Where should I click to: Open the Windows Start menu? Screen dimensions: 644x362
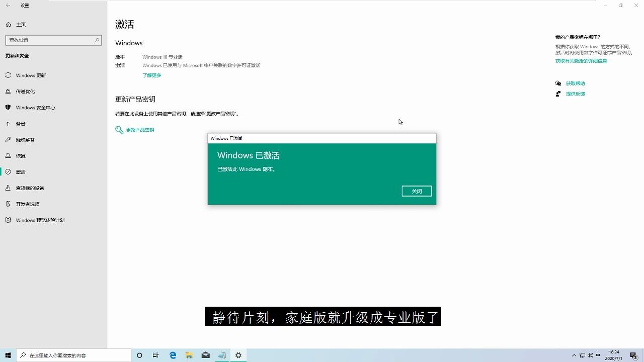coord(8,355)
